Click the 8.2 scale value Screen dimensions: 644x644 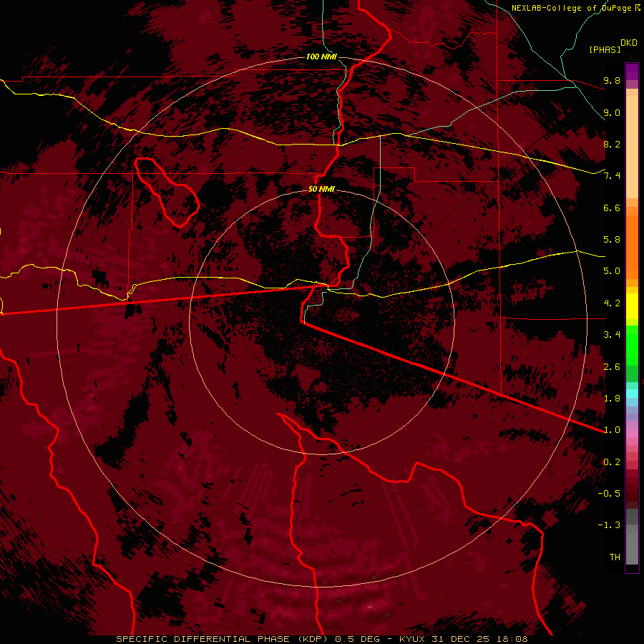612,144
